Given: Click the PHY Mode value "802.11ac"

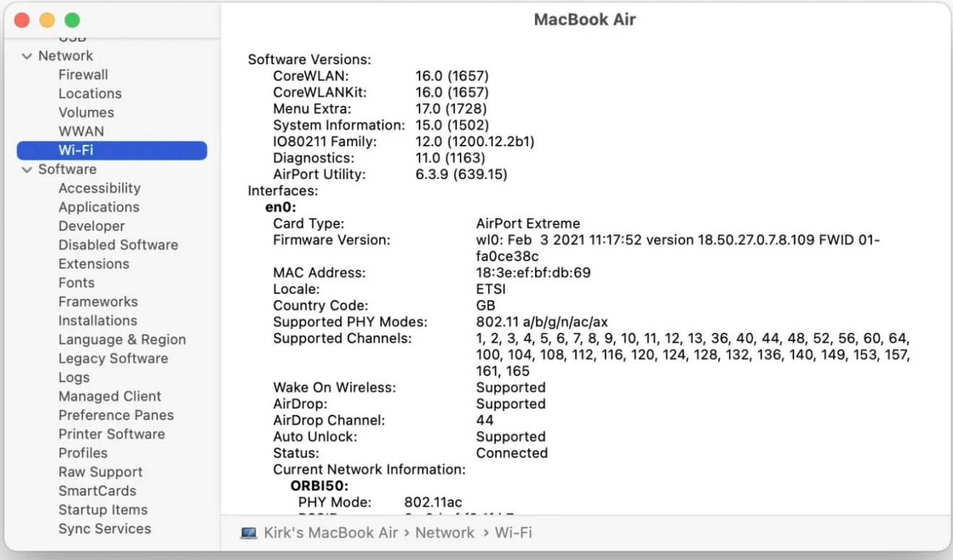Looking at the screenshot, I should coord(433,502).
